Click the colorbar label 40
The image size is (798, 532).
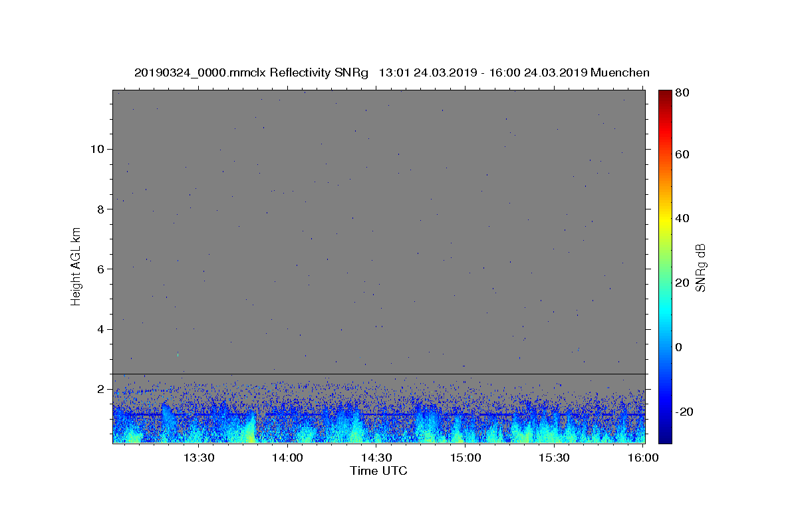point(684,218)
